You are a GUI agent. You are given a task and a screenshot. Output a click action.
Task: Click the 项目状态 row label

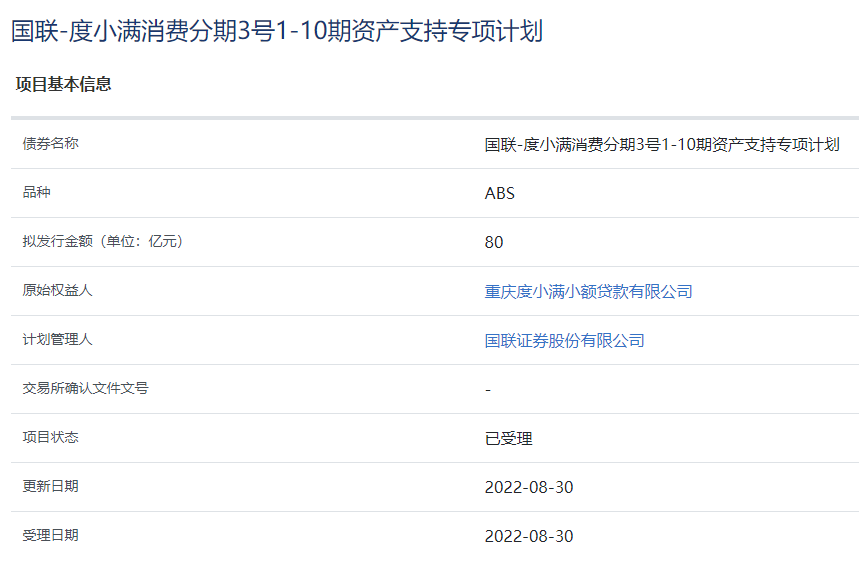(50, 437)
